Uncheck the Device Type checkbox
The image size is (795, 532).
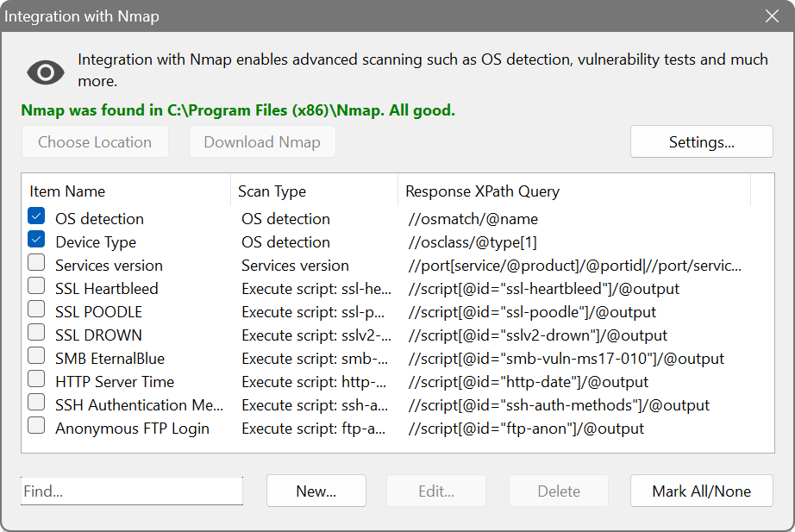(36, 240)
